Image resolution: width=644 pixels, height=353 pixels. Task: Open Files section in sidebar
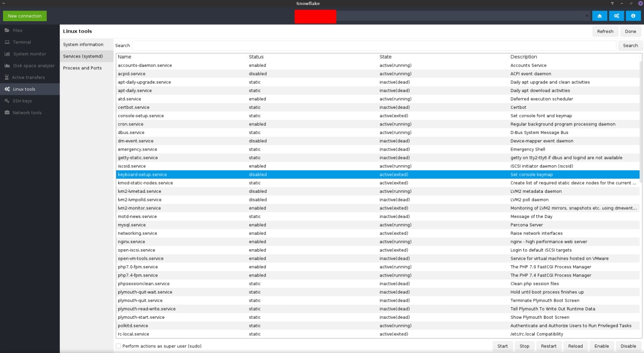pos(30,30)
